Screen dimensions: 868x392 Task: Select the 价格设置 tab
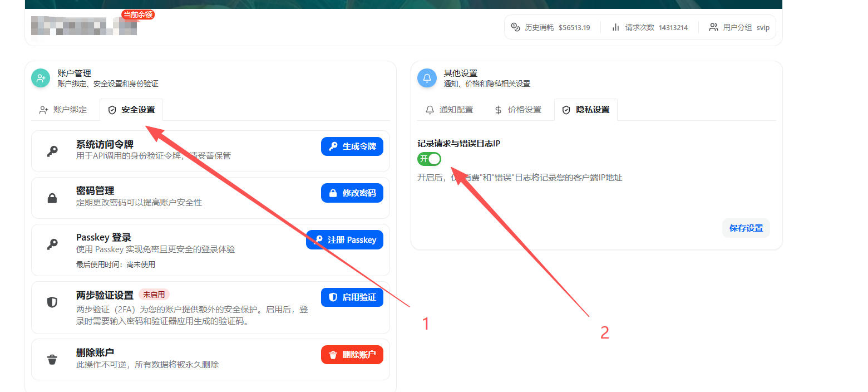[x=518, y=110]
